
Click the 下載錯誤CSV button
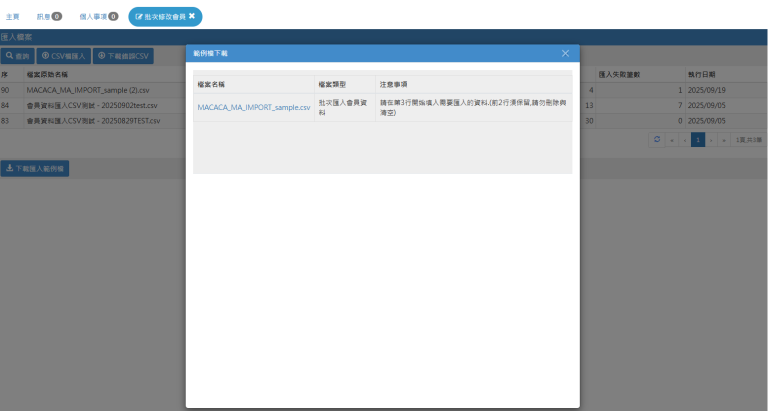coord(124,55)
